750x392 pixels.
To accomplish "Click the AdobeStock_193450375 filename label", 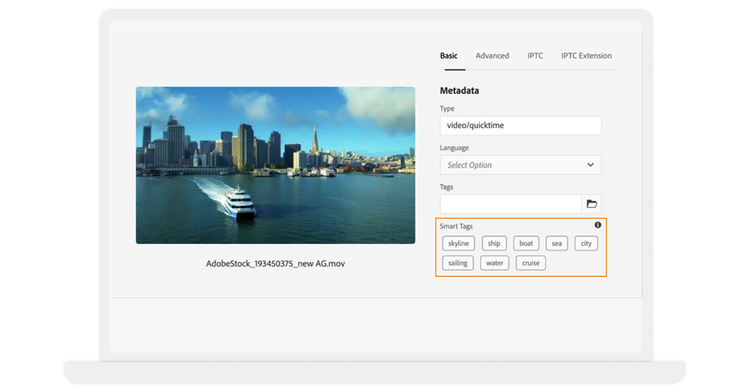I will coord(276,263).
